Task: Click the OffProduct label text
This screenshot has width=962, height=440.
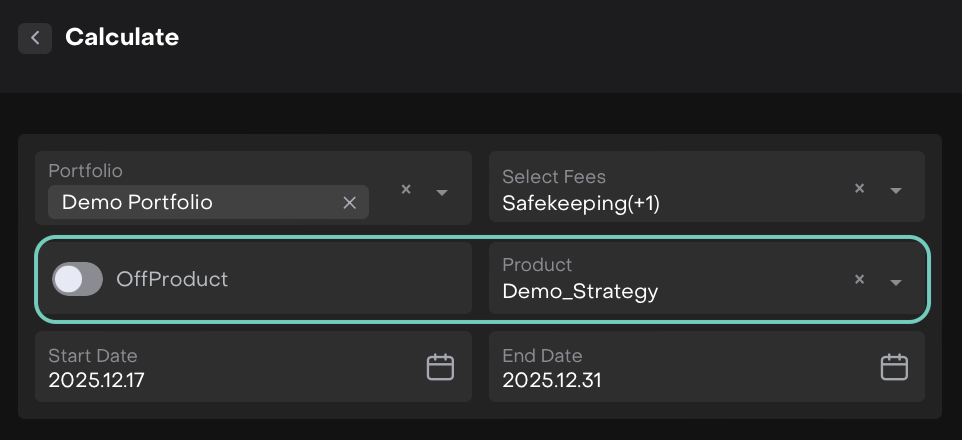Action: (172, 279)
